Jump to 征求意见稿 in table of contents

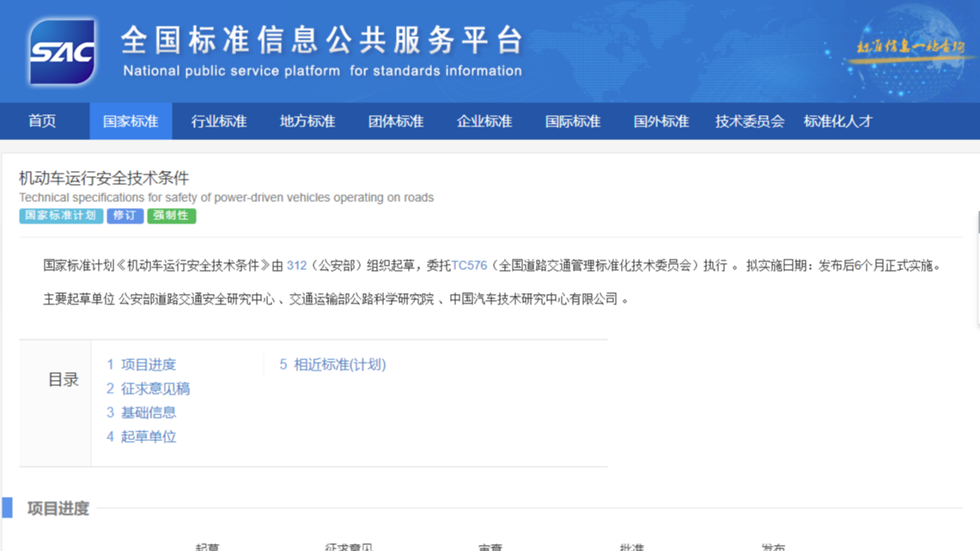coord(155,389)
